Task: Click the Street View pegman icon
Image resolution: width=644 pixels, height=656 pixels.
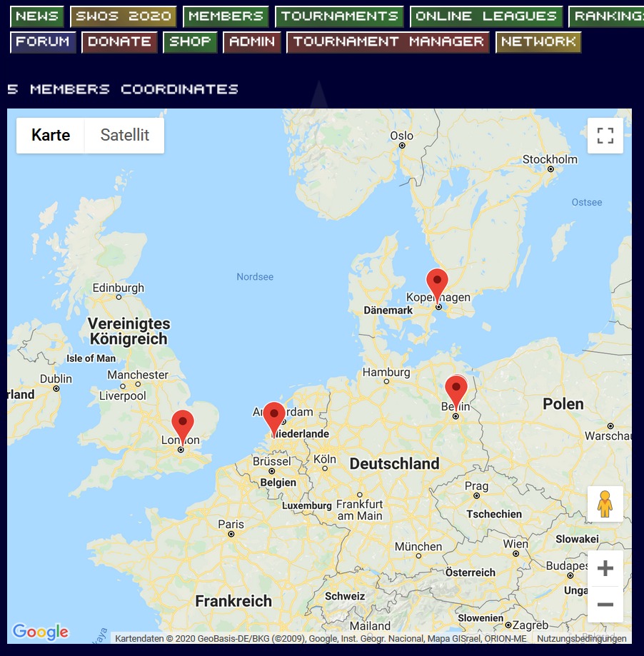Action: (x=605, y=504)
